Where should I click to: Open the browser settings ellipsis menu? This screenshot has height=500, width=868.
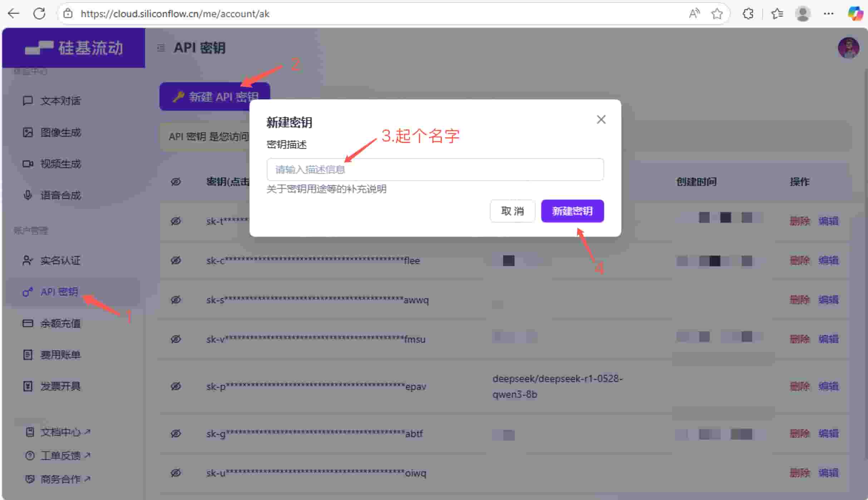click(x=829, y=14)
